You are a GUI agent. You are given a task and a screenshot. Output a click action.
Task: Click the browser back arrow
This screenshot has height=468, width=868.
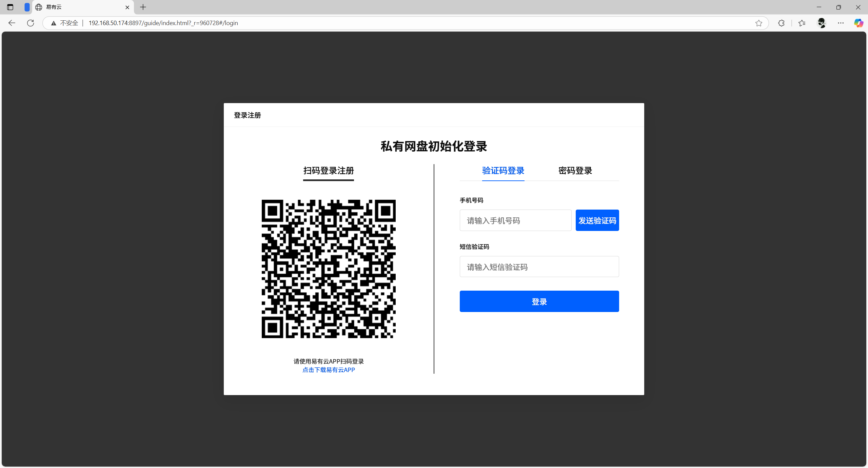click(12, 23)
